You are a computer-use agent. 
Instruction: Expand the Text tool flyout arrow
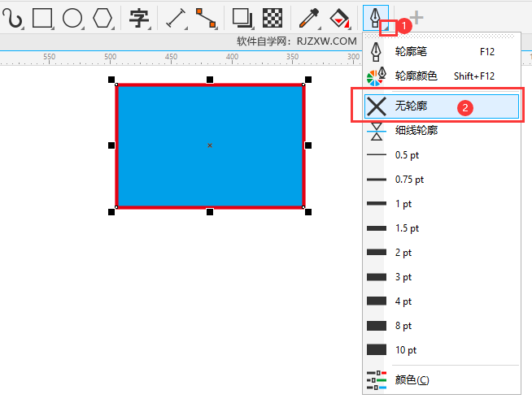[x=150, y=28]
